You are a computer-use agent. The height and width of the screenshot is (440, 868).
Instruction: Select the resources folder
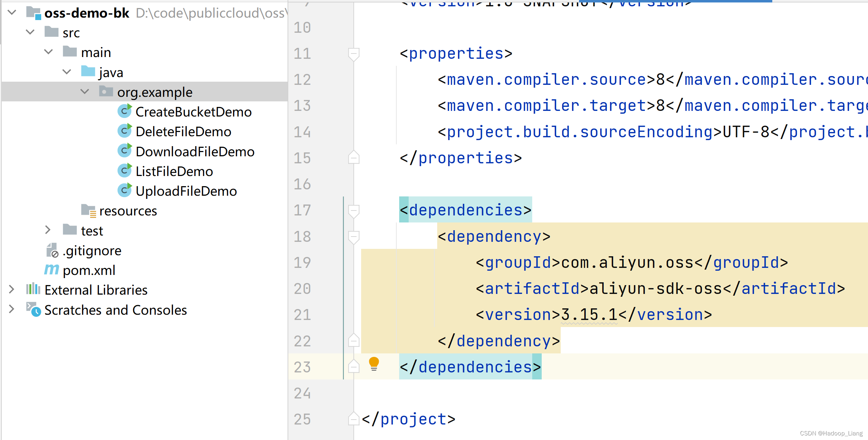coord(128,211)
